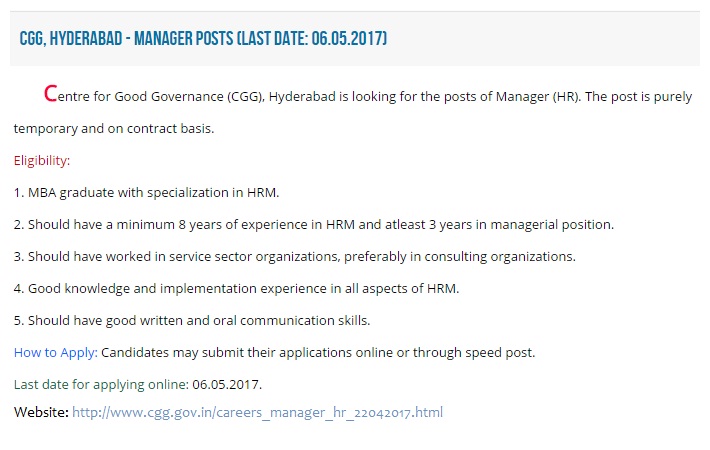This screenshot has width=710, height=450.
Task: Click the Manager (HR) text in paragraph
Action: [538, 97]
